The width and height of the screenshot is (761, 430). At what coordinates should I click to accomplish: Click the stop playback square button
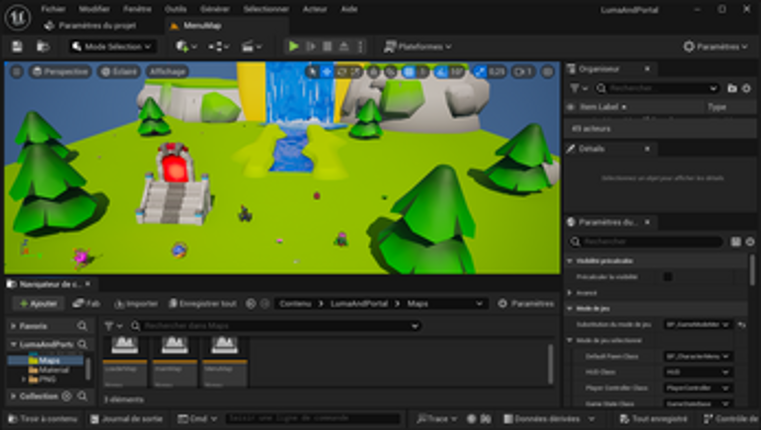click(328, 47)
